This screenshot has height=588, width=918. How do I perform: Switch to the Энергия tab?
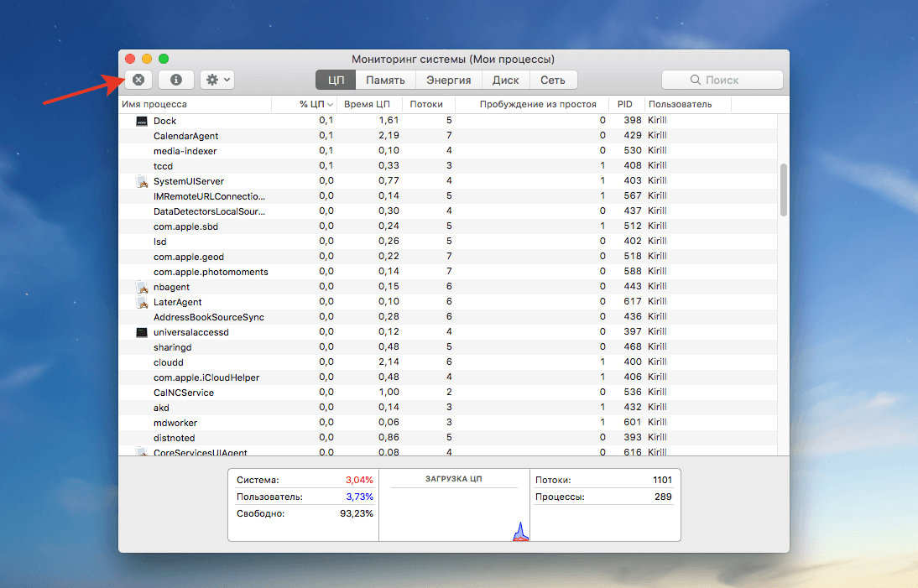click(x=448, y=80)
